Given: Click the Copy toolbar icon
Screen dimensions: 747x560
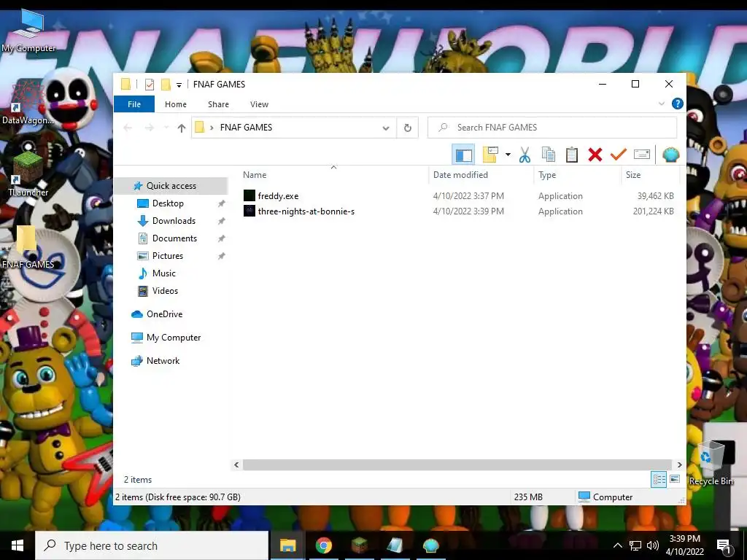Looking at the screenshot, I should click(548, 155).
